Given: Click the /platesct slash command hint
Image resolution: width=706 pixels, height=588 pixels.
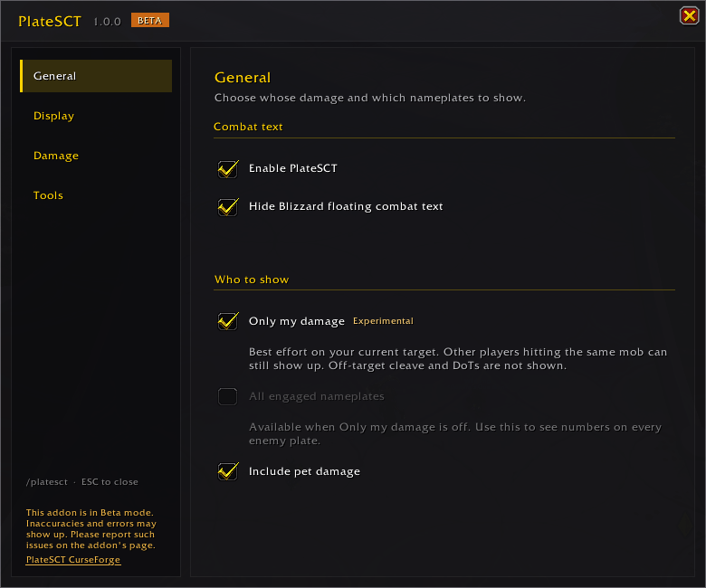Looking at the screenshot, I should click(x=47, y=482).
